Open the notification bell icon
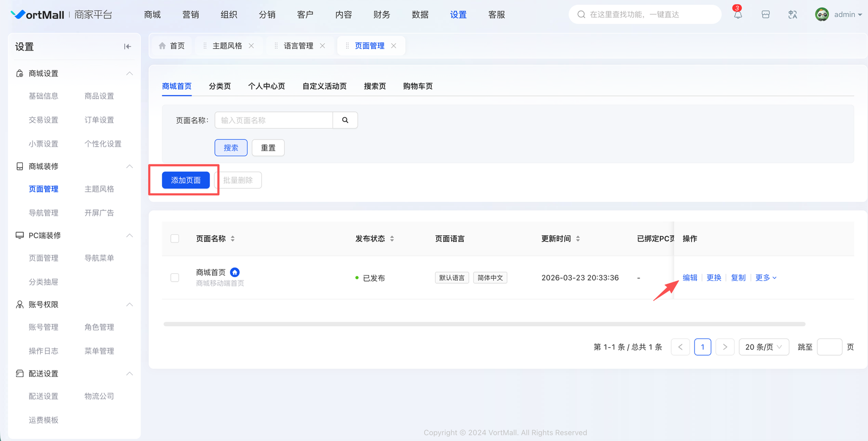Image resolution: width=868 pixels, height=441 pixels. pos(738,15)
